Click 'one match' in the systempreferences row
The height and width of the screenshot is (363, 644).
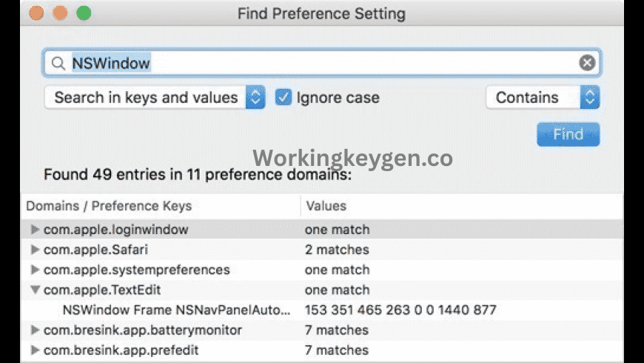point(338,270)
